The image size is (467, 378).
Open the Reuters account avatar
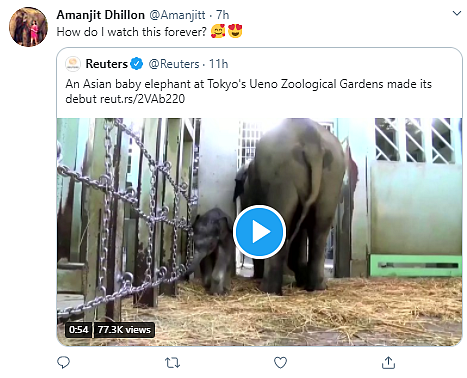coord(73,64)
